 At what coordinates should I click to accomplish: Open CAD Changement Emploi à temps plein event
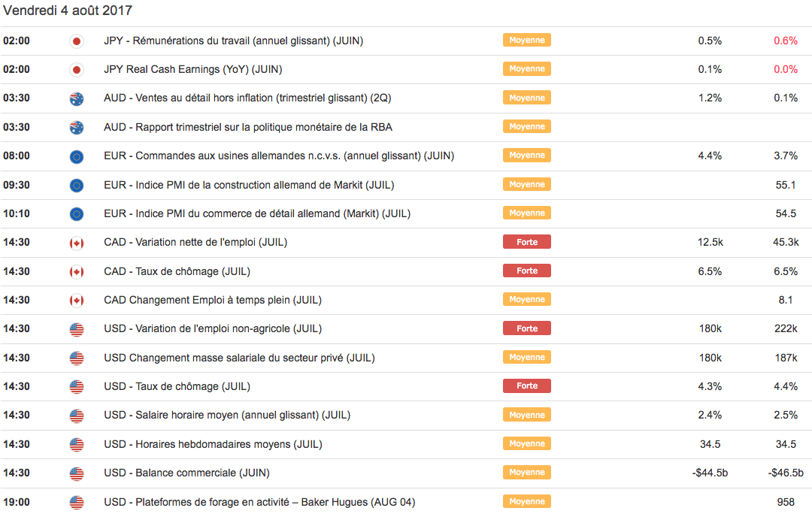(x=213, y=300)
